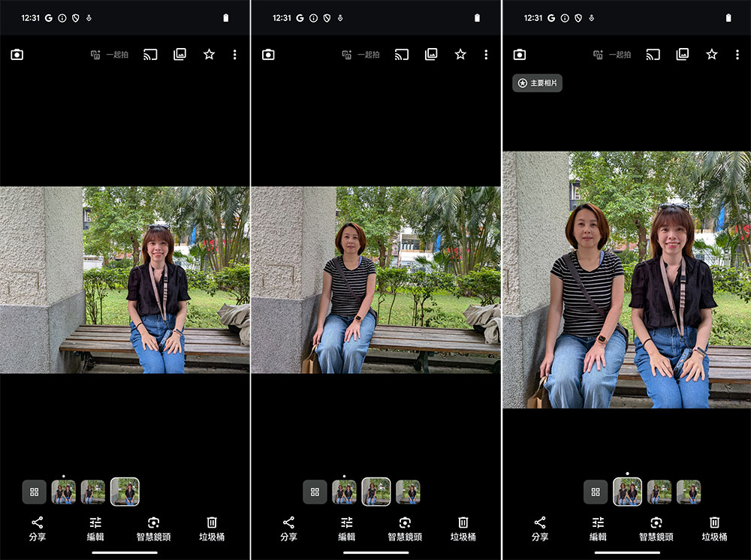Toggle the favorite star in the right screen
The height and width of the screenshot is (560, 751).
click(711, 55)
